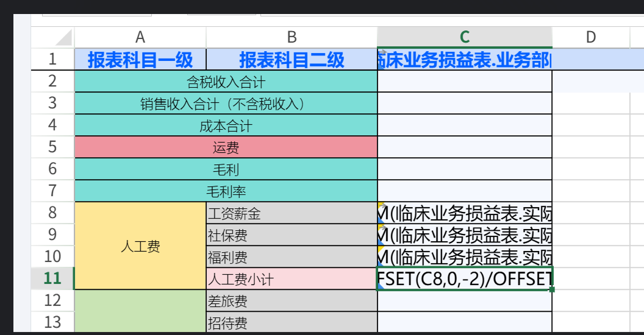The width and height of the screenshot is (644, 335).
Task: Select column A header
Action: pos(140,37)
